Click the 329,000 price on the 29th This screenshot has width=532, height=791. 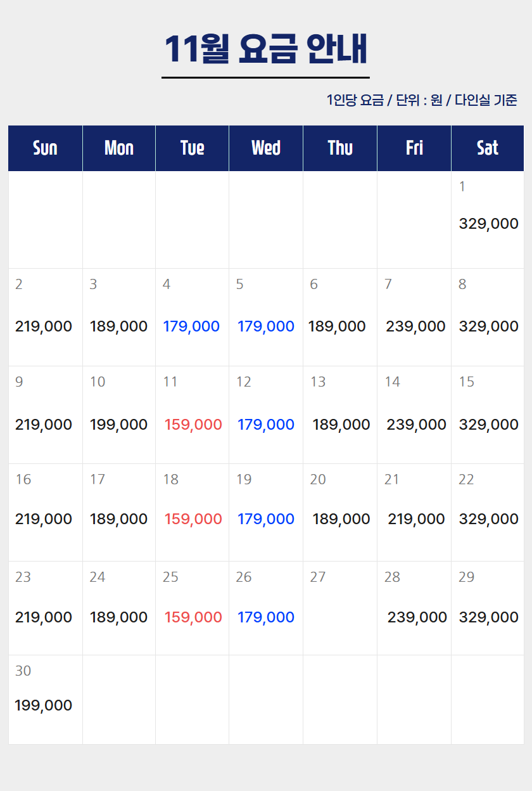coord(488,617)
